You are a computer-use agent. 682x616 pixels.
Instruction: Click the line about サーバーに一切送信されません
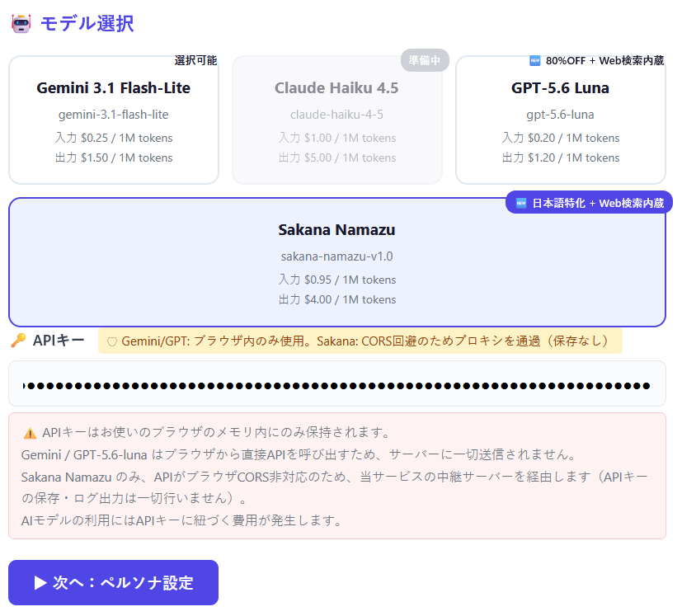(299, 454)
